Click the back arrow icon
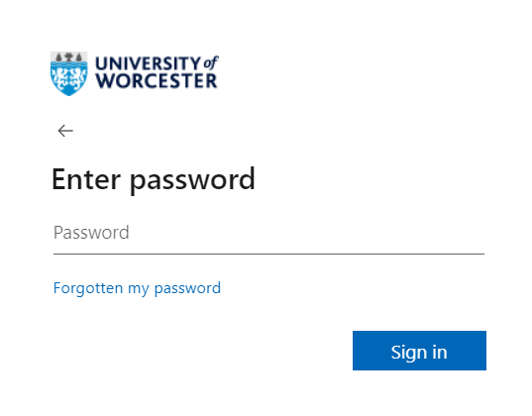The image size is (532, 416). click(65, 131)
